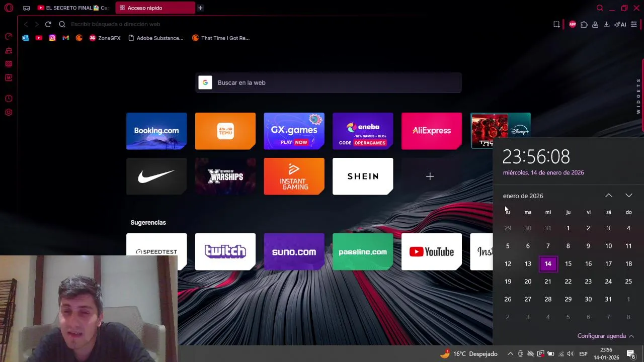Screen dimensions: 644x362
Task: Open the profile account icon
Action: point(595,24)
